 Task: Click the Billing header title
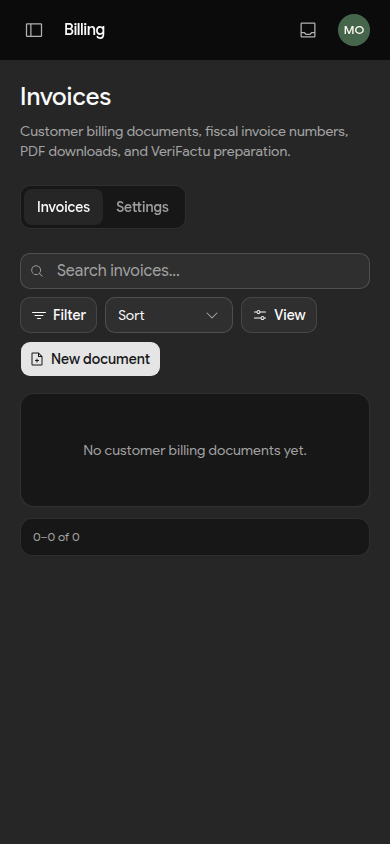pyautogui.click(x=84, y=30)
